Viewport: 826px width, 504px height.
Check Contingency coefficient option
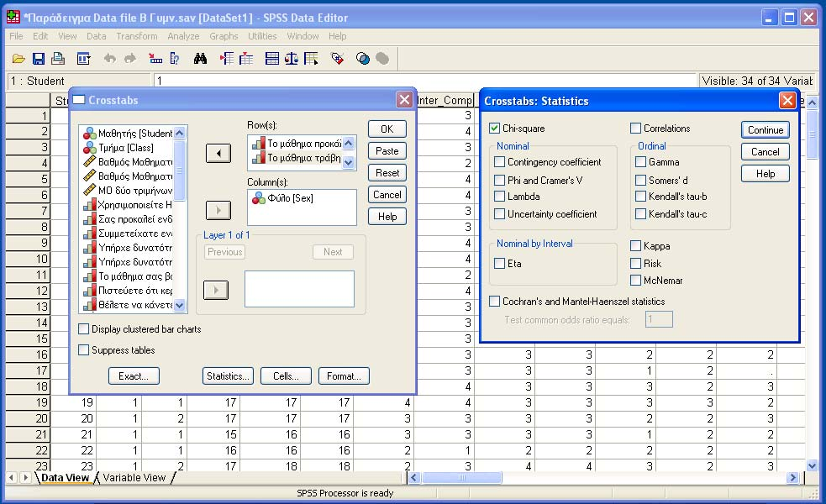click(499, 161)
